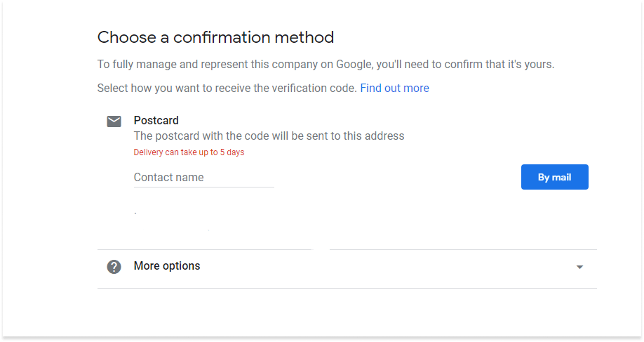Click the 'To fully manage' explanation paragraph
The image size is (644, 342).
pos(326,65)
